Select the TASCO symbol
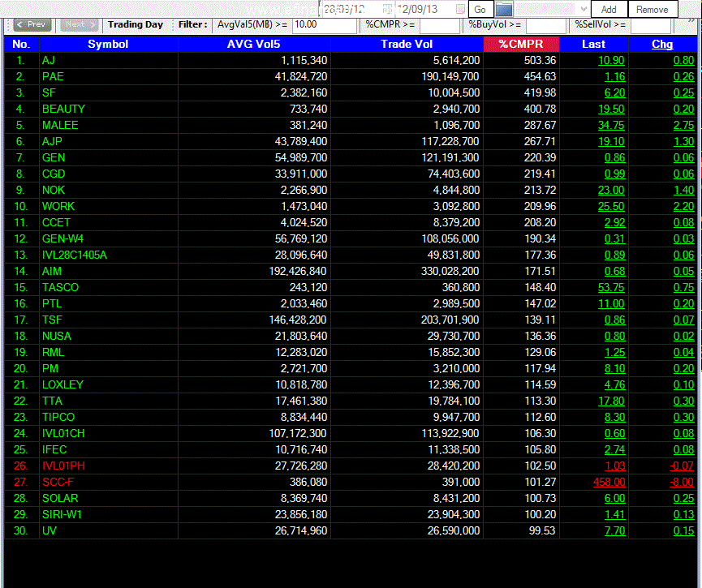The image size is (702, 588). coord(60,288)
